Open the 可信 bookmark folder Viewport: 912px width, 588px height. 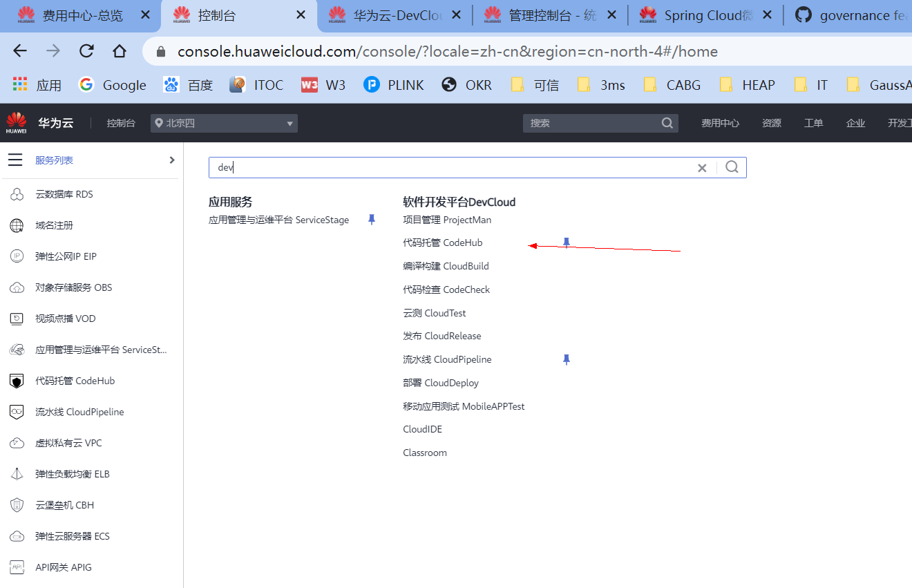pos(535,85)
